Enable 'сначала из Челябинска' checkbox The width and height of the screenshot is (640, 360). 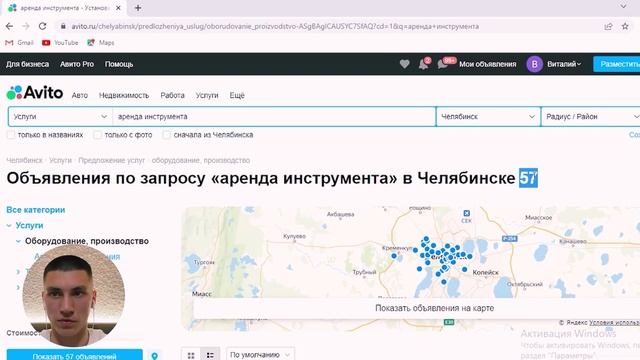click(x=167, y=135)
